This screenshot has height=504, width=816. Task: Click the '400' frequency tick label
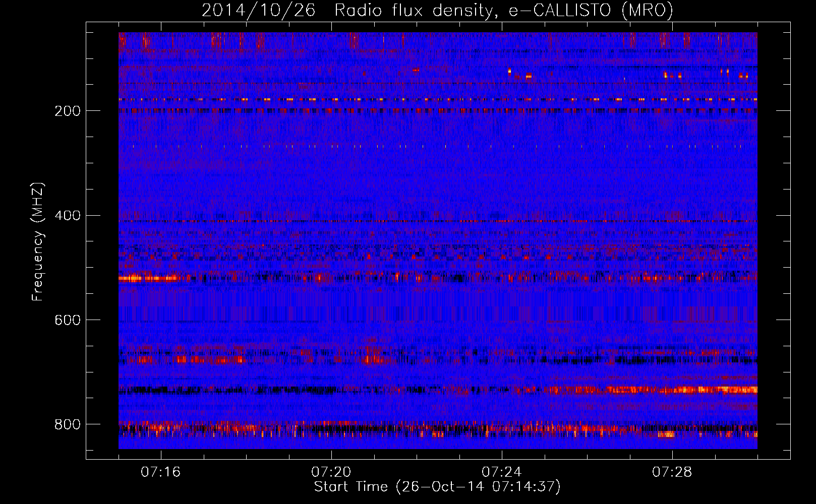pyautogui.click(x=67, y=216)
